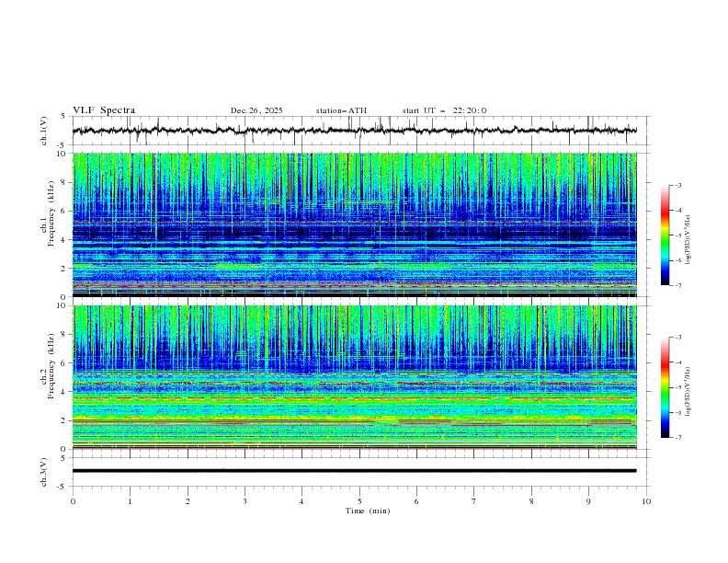Click the "-7" tick on ch.2 colorbar

(677, 438)
